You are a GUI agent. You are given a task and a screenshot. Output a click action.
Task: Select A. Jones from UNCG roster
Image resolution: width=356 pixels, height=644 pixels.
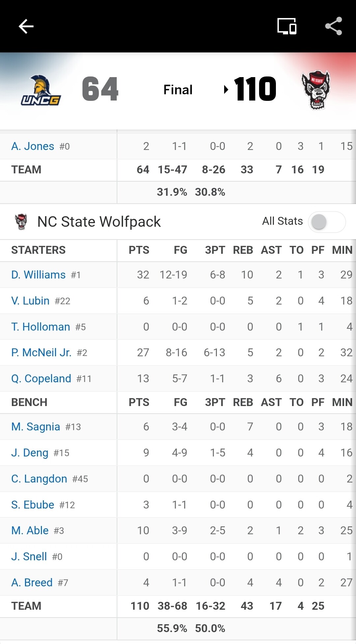click(x=33, y=146)
